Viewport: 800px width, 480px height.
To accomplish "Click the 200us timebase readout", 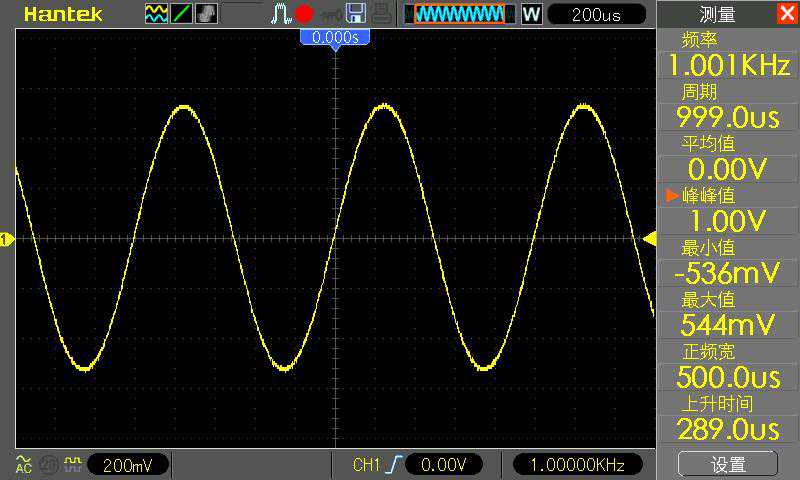I will (597, 14).
